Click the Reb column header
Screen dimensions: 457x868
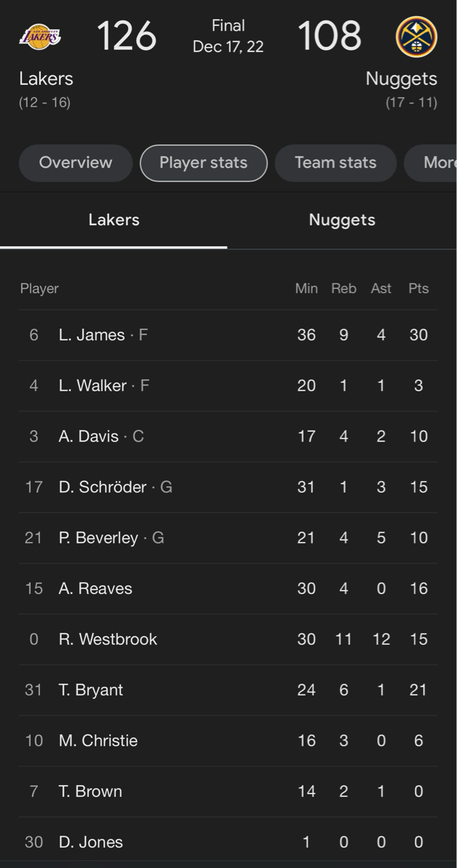[343, 288]
